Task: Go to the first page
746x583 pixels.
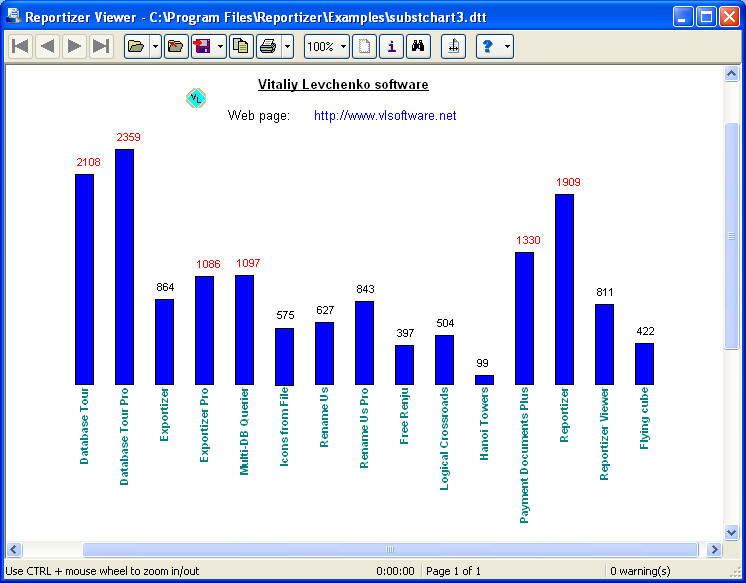Action: [x=20, y=47]
